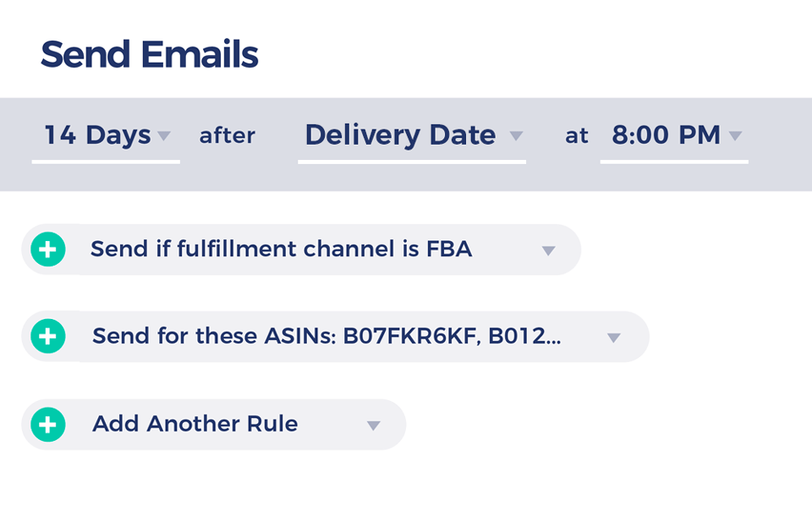This screenshot has width=812, height=522.
Task: Expand the fulfillment channel FBA rule arrow
Action: 548,250
